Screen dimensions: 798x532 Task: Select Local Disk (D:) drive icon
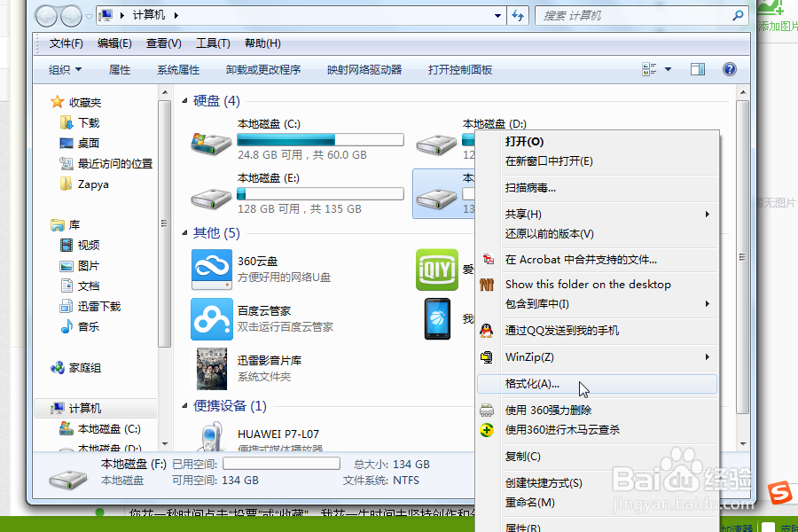tap(436, 144)
